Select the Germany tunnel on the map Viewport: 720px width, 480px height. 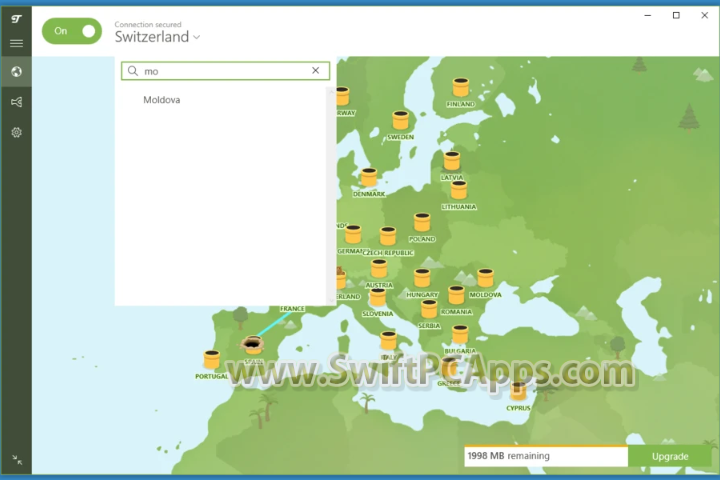pyautogui.click(x=353, y=234)
